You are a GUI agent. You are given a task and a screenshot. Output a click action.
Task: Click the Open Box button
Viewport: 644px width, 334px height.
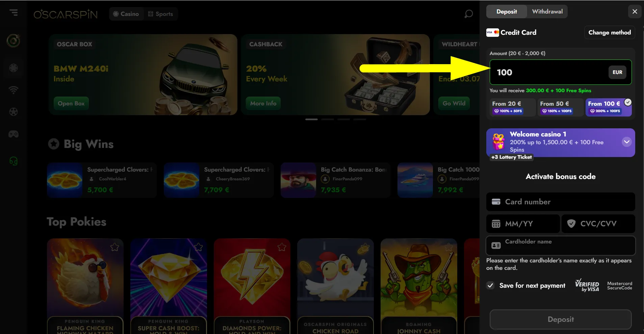tap(71, 103)
